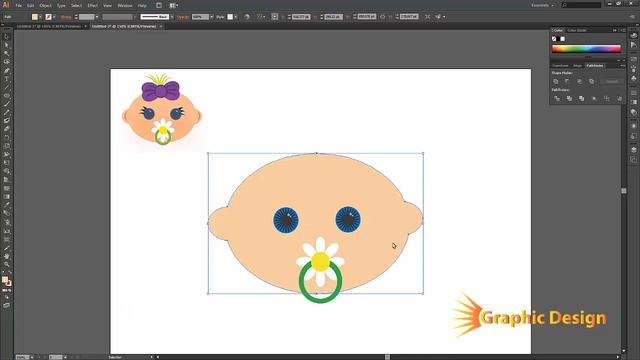Click the Go to Bridge icon
This screenshot has width=640, height=360.
coord(159,5)
